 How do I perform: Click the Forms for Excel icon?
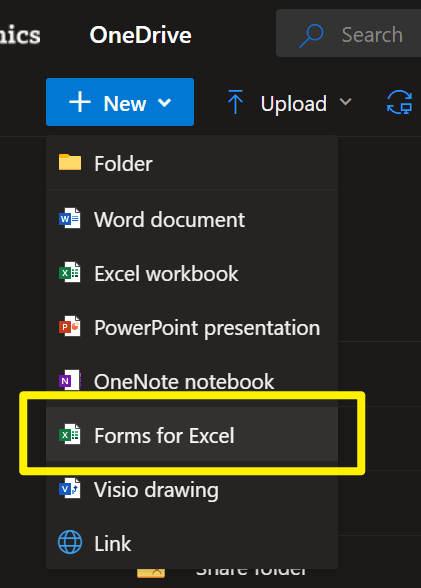[x=70, y=435]
